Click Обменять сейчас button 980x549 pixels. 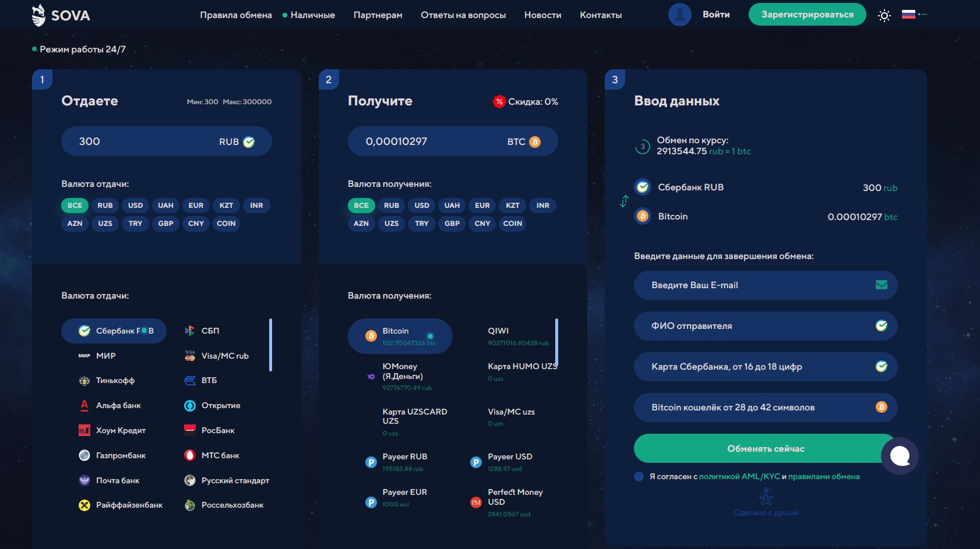[x=765, y=448]
